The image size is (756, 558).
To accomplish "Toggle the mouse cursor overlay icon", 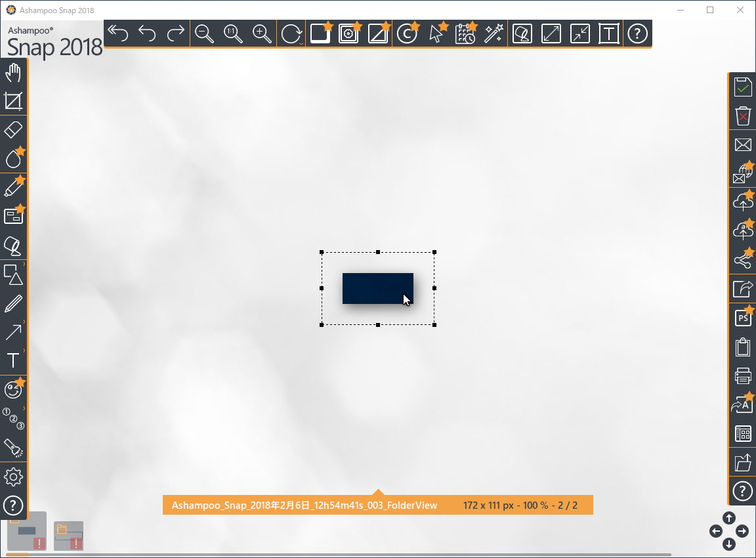I will click(437, 33).
